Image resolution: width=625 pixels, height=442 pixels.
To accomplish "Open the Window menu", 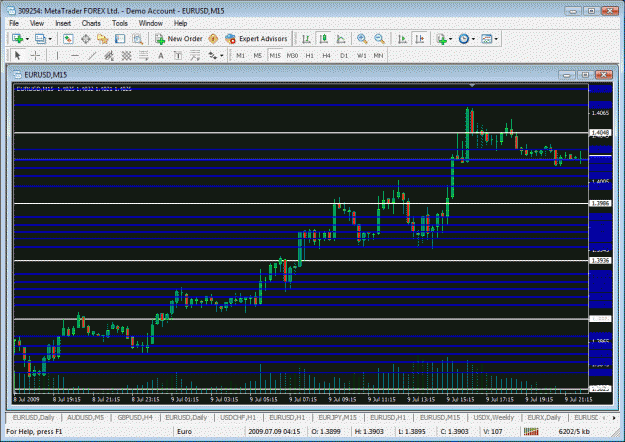I will [151, 23].
